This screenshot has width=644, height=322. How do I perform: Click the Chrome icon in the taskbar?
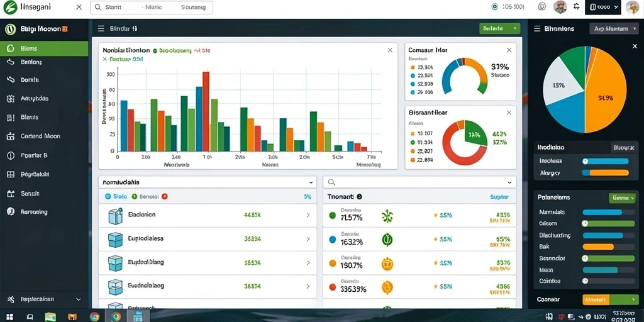[x=94, y=317]
